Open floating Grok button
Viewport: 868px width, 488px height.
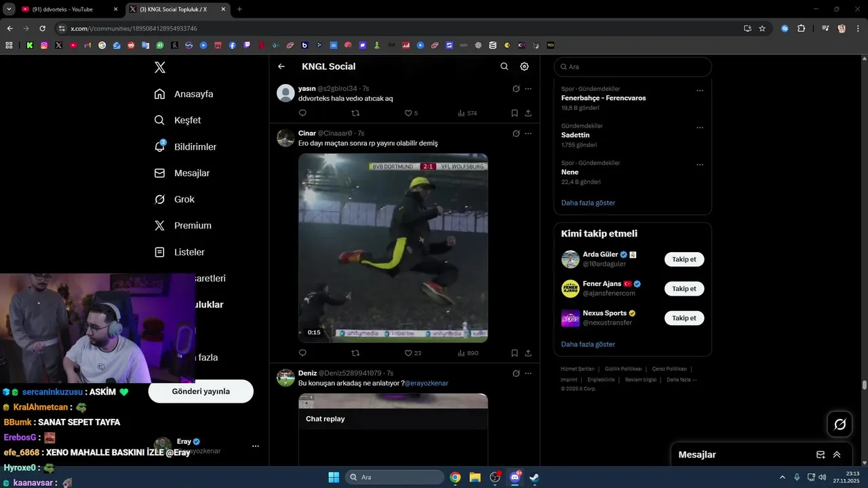click(840, 424)
